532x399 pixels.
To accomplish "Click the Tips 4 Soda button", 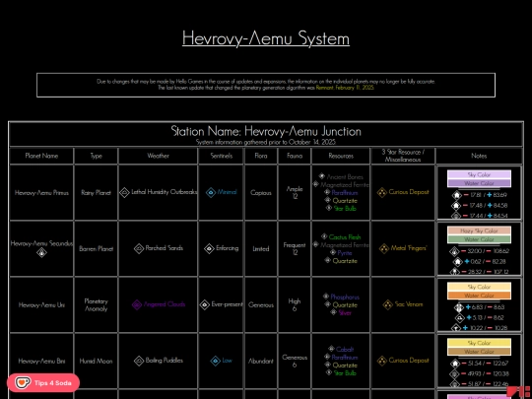I will tap(43, 382).
